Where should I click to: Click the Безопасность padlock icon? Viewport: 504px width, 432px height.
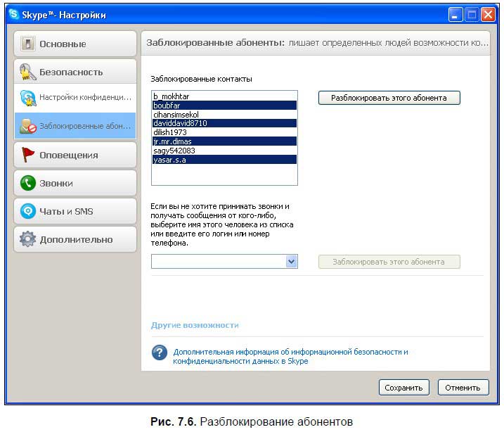(28, 72)
